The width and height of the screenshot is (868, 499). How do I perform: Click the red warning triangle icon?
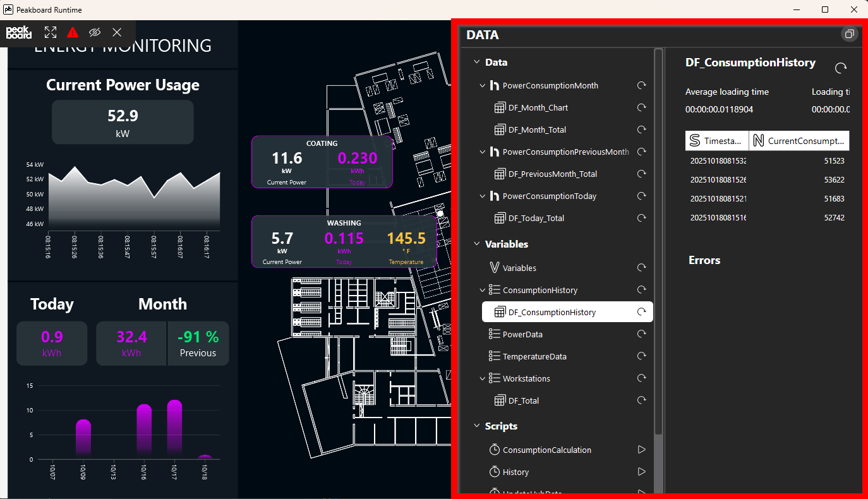click(x=73, y=32)
